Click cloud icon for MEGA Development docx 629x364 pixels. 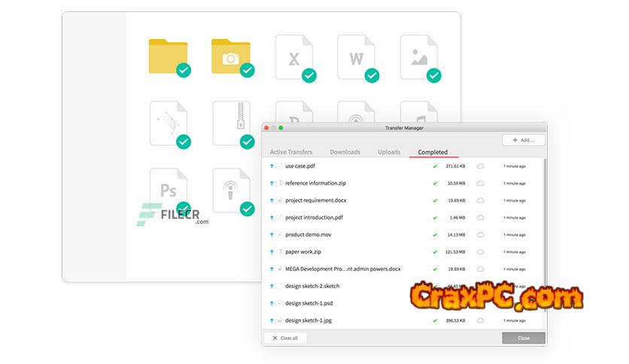[480, 269]
